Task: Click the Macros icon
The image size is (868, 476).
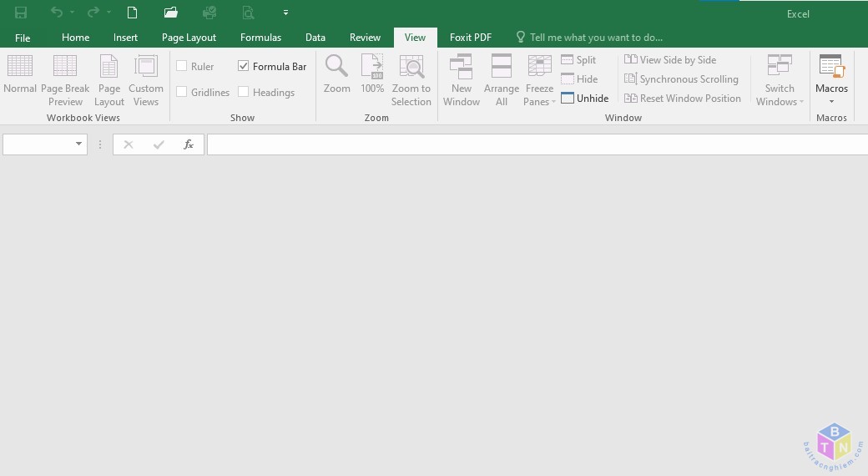Action: coord(831,68)
